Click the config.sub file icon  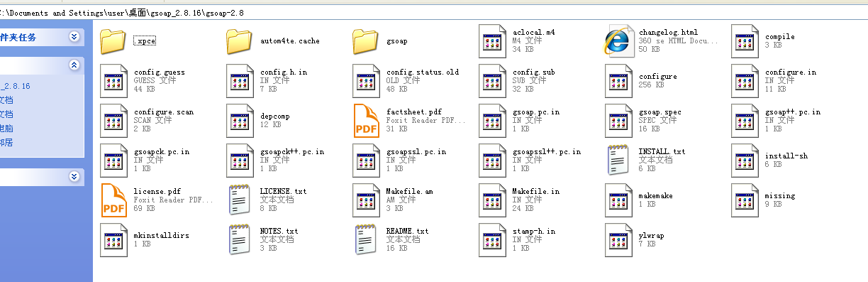point(492,80)
